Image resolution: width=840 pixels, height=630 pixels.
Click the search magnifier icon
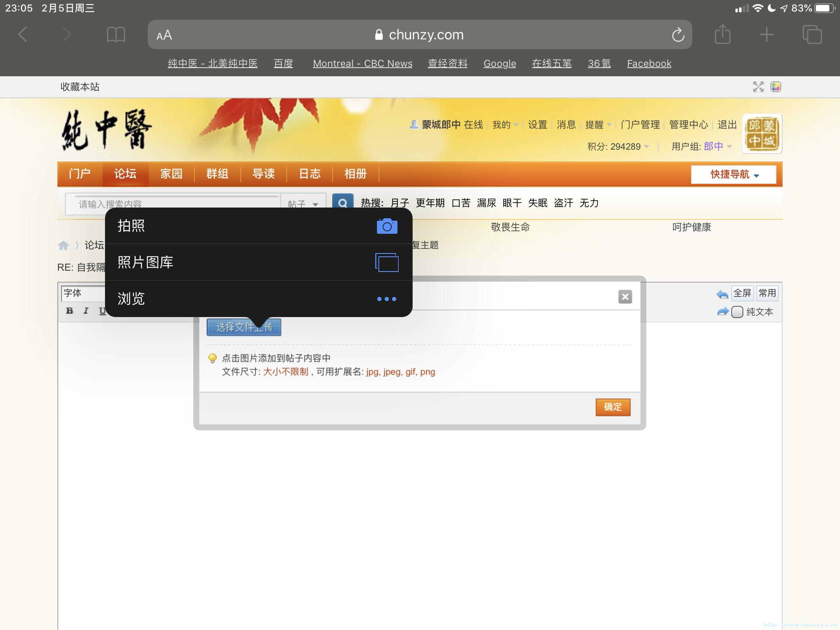click(343, 203)
